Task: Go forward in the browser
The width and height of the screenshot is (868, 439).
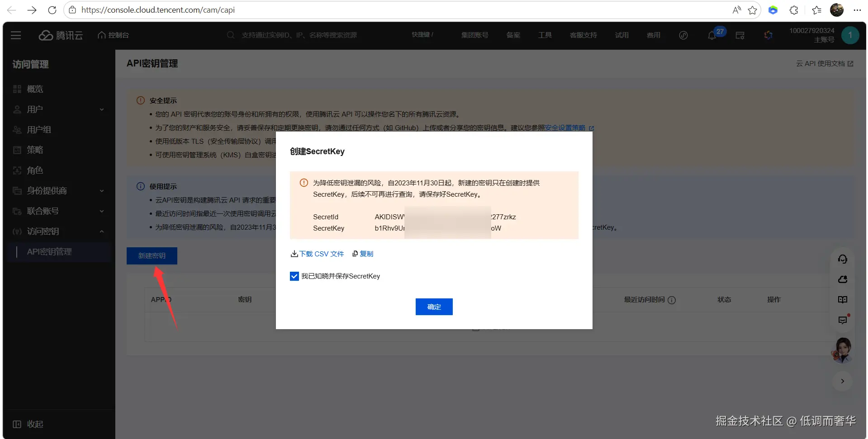Action: tap(32, 10)
